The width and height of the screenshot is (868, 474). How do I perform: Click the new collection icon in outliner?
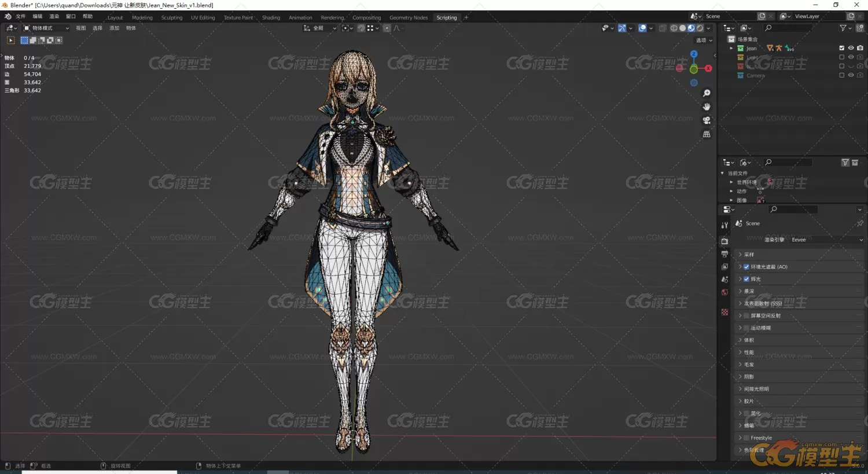(x=860, y=28)
